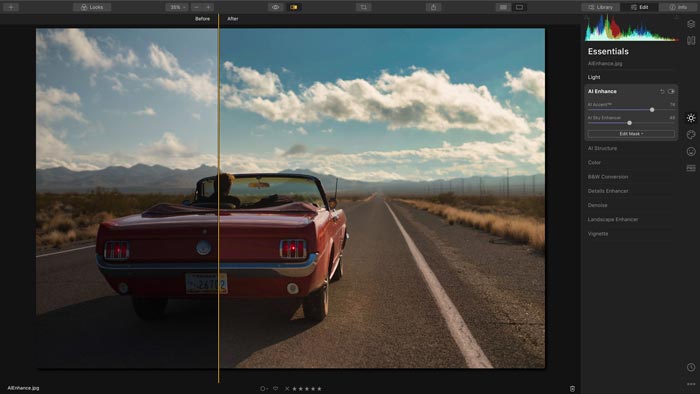Click the plus add-photos button in the top toolbar
The width and height of the screenshot is (700, 394).
pyautogui.click(x=11, y=7)
